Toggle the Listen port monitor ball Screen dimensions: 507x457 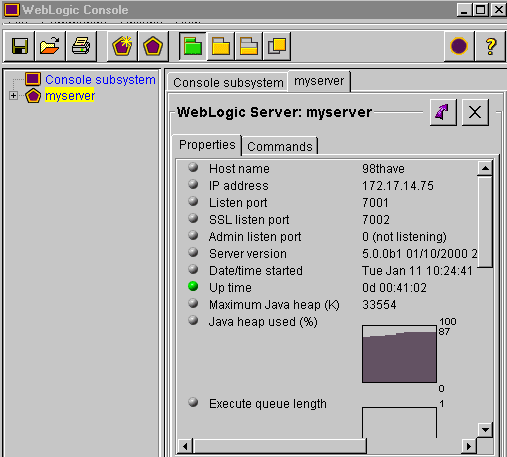193,201
